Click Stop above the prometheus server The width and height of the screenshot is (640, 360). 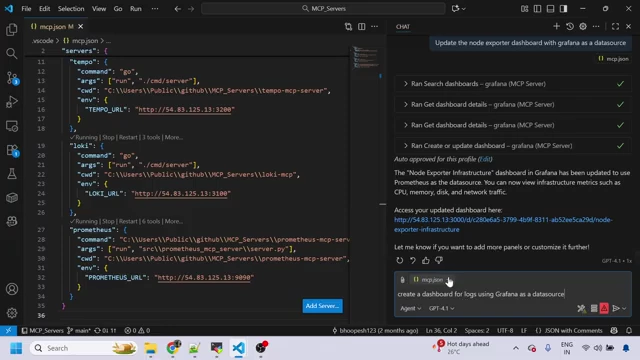[108, 222]
